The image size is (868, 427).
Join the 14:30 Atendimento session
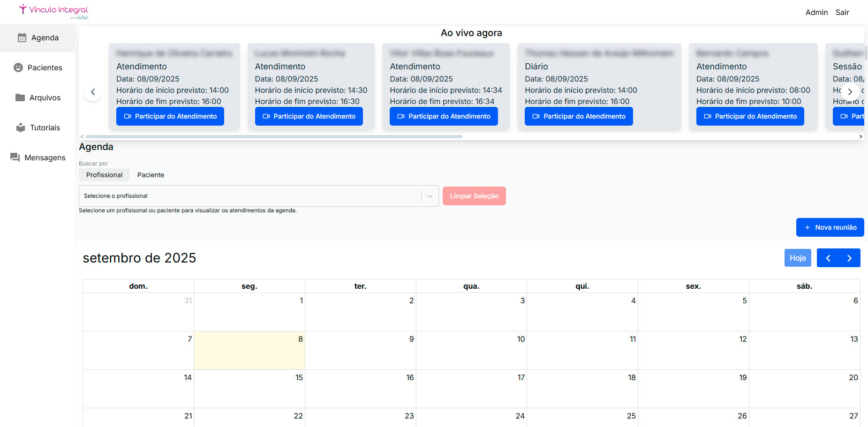pos(309,116)
